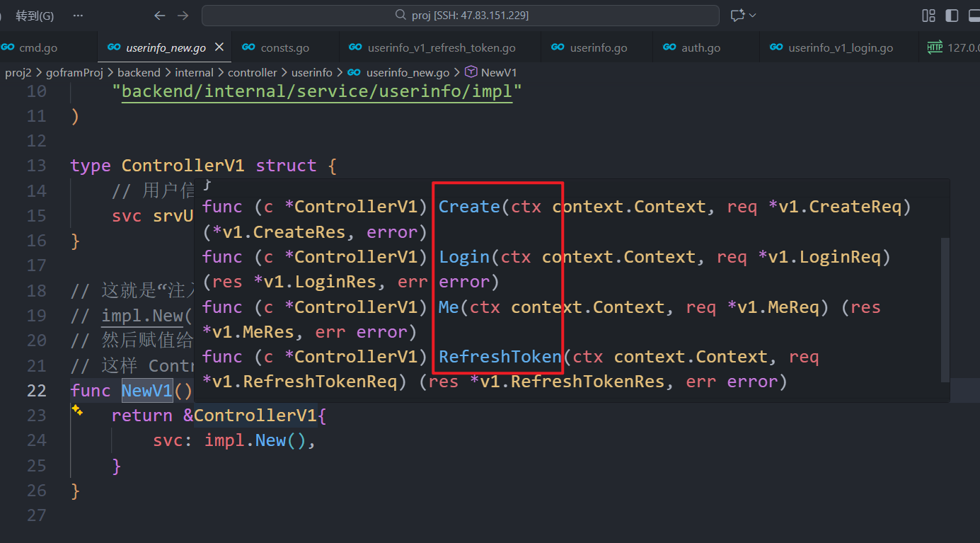Screen dimensions: 980x543
Task: Toggle the panel layout icon at far right
Action: 974,15
